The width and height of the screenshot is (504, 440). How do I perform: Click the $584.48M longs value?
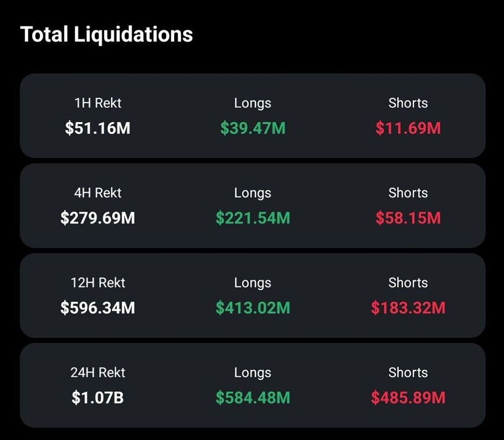coord(252,398)
